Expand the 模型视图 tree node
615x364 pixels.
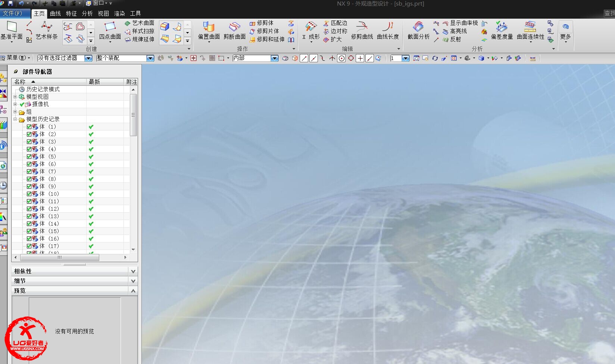(x=15, y=97)
